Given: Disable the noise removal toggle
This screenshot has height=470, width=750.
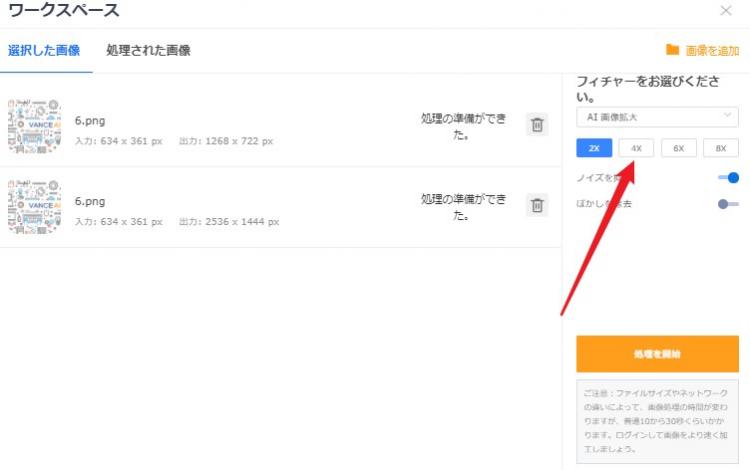Looking at the screenshot, I should (728, 178).
